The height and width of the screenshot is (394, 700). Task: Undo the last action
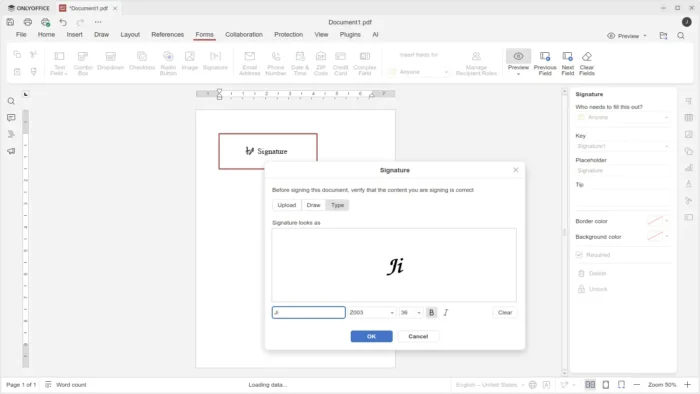pos(63,22)
